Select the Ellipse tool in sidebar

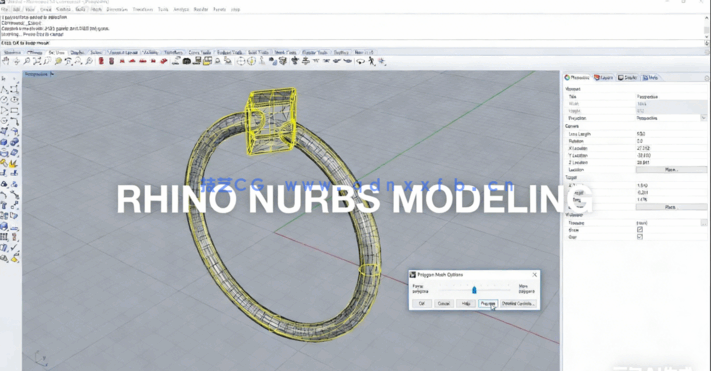[x=15, y=100]
